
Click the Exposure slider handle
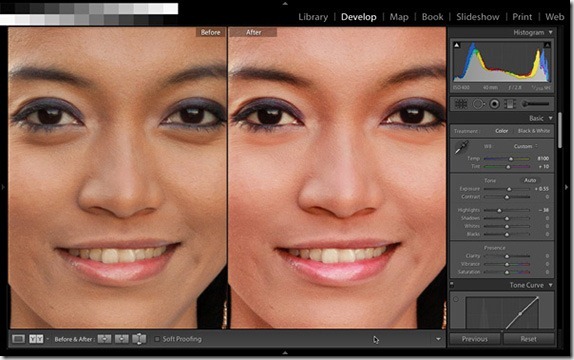point(509,189)
